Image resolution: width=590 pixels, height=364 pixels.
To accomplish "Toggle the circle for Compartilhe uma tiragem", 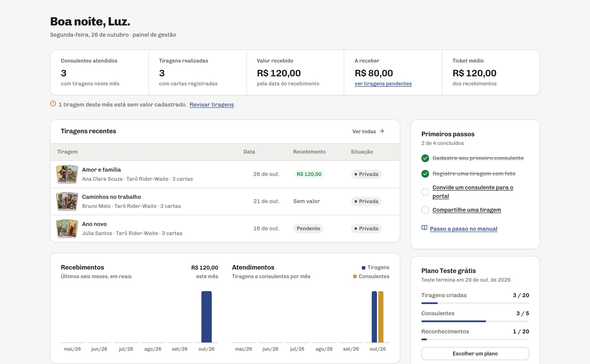I will pos(425,210).
